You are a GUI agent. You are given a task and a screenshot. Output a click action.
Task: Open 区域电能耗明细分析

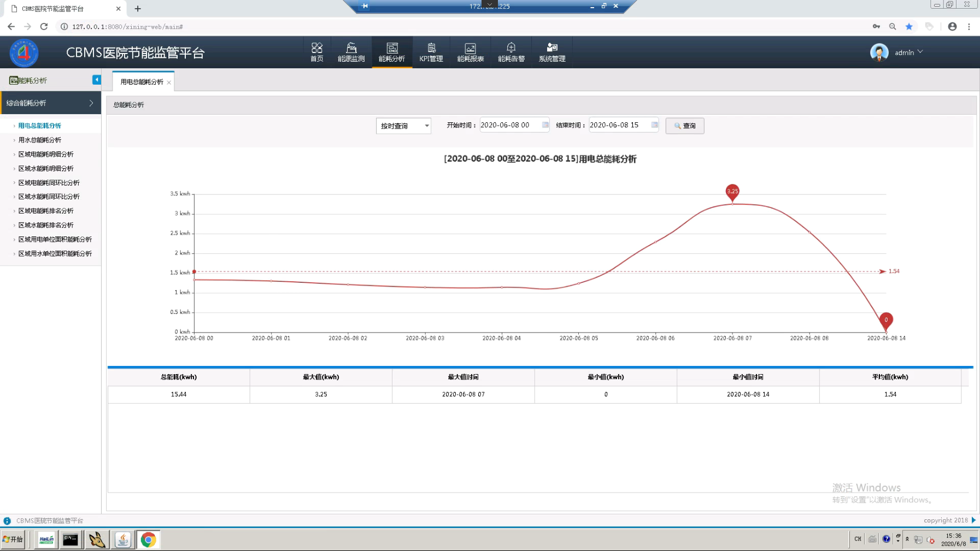[x=46, y=155]
